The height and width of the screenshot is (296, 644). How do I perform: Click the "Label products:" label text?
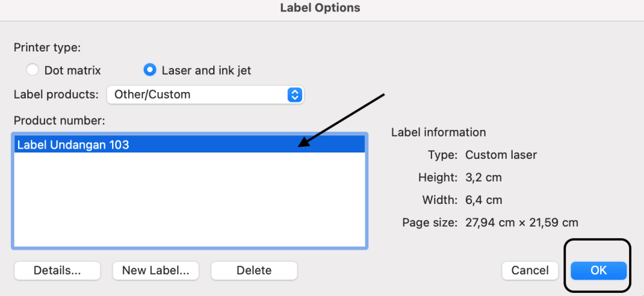(x=56, y=95)
